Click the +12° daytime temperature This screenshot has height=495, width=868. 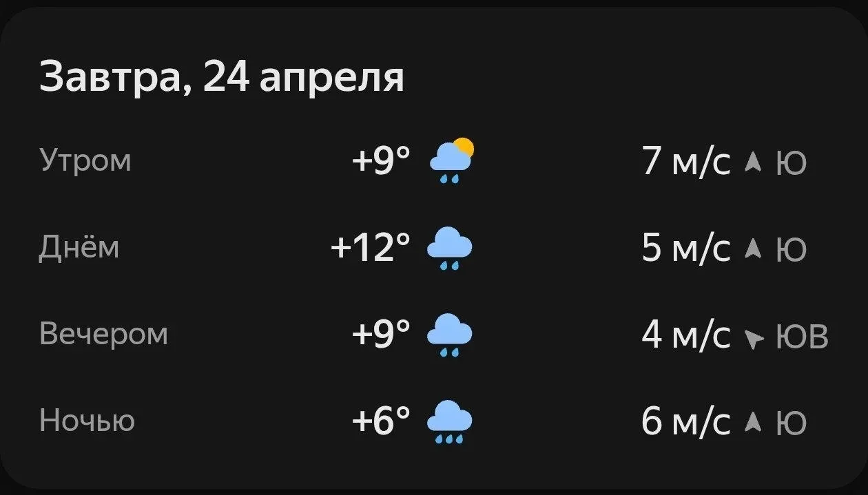(x=371, y=248)
